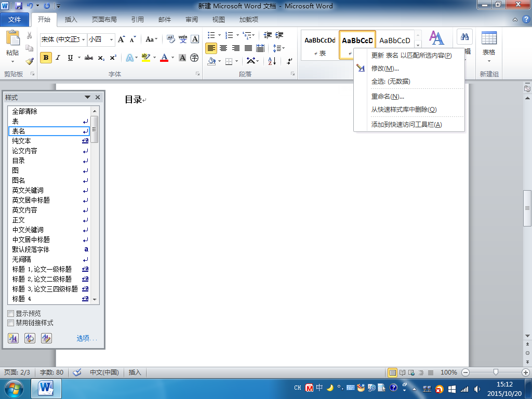Image resolution: width=532 pixels, height=399 pixels.
Task: Switch to the 插入 ribbon tab
Action: [x=71, y=20]
